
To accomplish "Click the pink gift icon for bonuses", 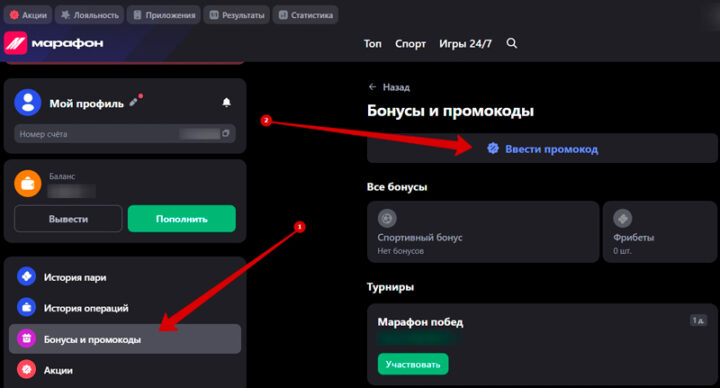I will (x=26, y=338).
